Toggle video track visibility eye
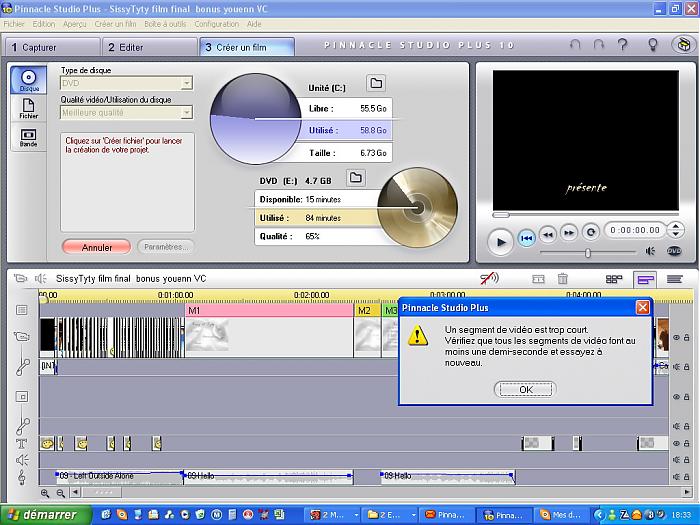The height and width of the screenshot is (525, 700). (676, 338)
